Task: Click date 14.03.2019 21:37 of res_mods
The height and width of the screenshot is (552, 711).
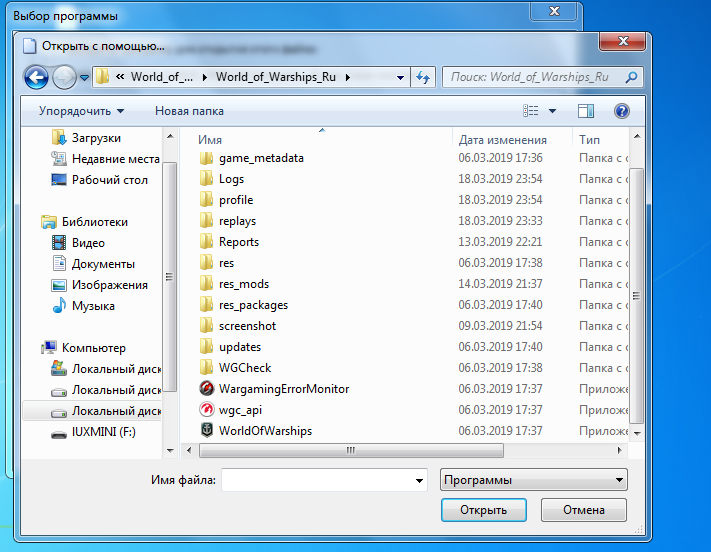Action: point(500,283)
